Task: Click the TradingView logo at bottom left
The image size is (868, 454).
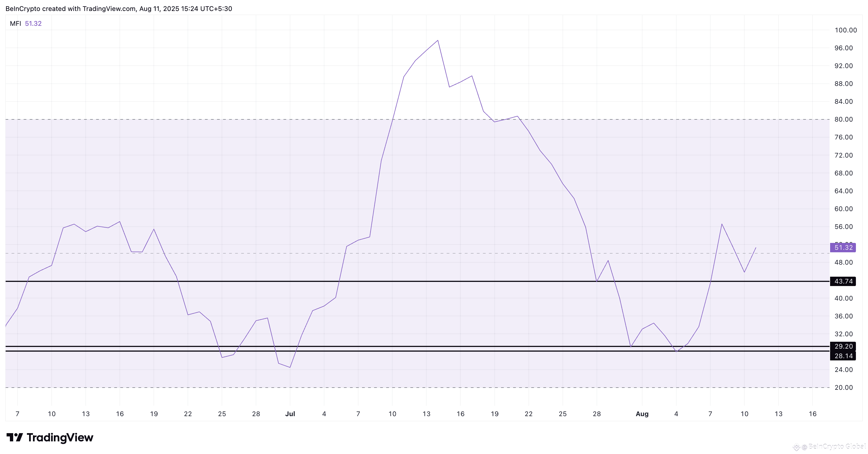Action: pyautogui.click(x=50, y=438)
